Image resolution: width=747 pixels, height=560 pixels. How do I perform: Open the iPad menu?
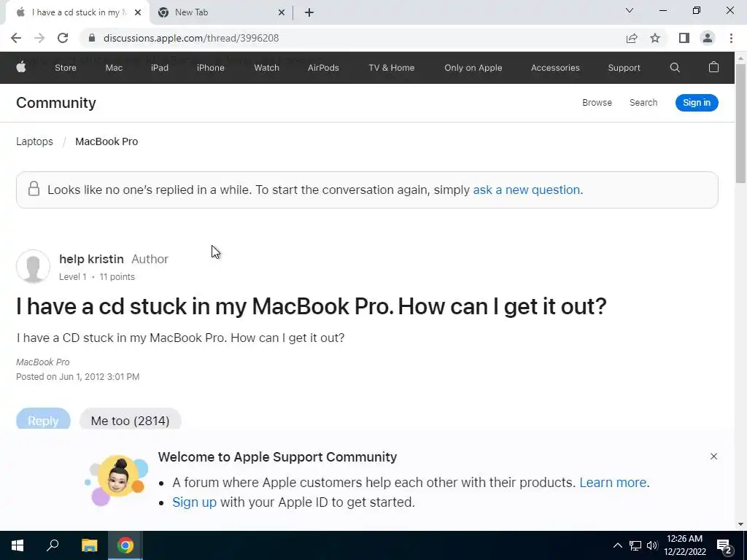click(x=160, y=68)
